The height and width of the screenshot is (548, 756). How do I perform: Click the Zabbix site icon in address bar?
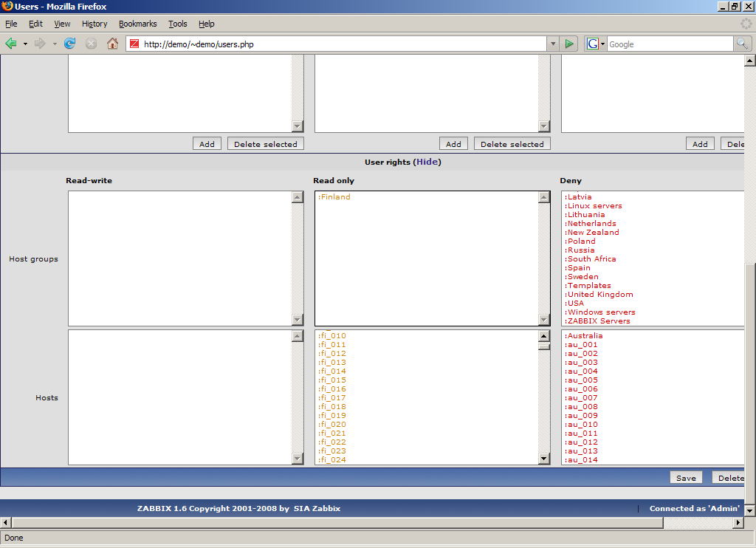[x=134, y=44]
